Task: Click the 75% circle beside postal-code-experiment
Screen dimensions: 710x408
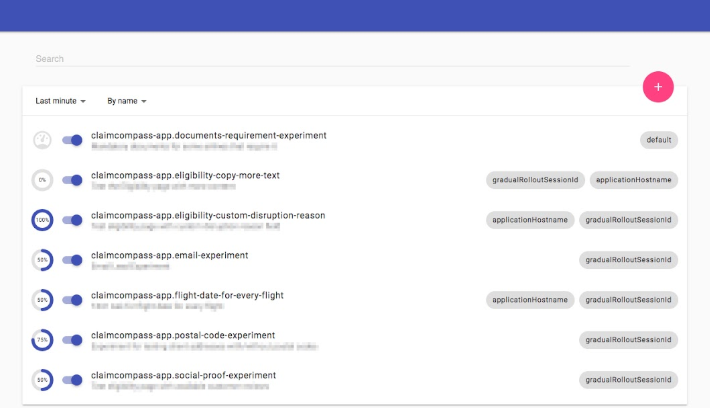Action: [x=42, y=340]
